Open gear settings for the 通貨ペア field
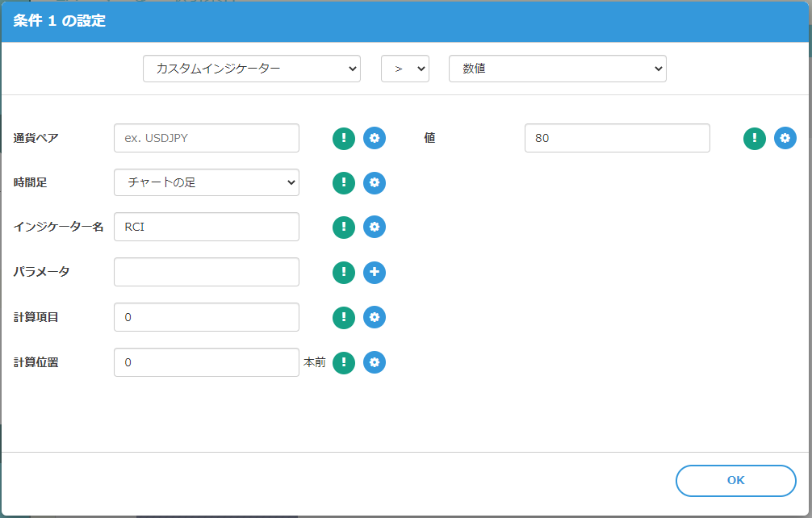Image resolution: width=812 pixels, height=518 pixels. pos(375,138)
